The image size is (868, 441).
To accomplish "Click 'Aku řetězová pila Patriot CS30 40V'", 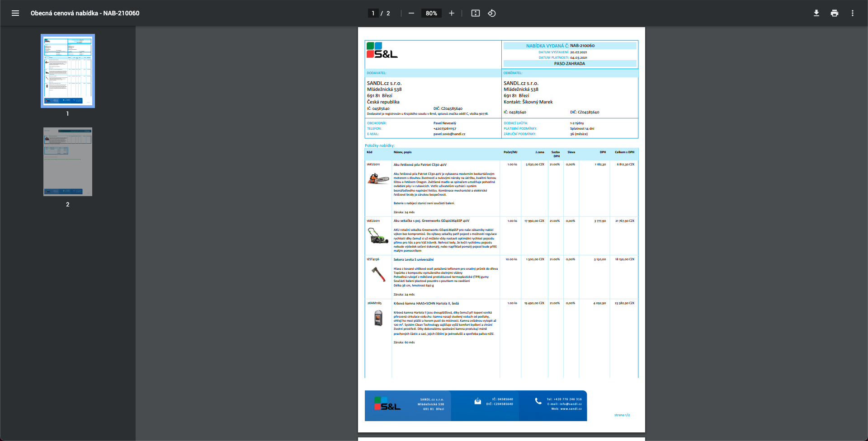I will coord(420,165).
